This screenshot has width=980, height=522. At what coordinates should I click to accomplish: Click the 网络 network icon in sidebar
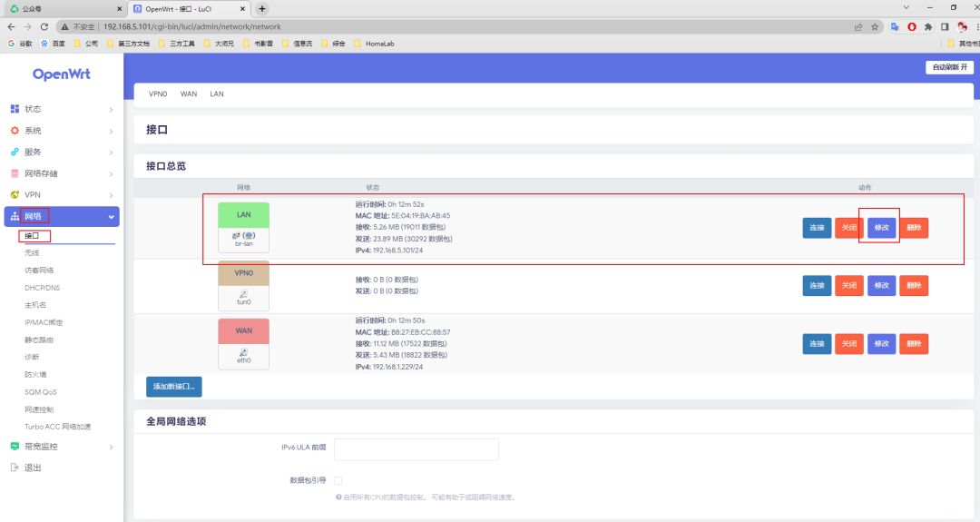15,216
